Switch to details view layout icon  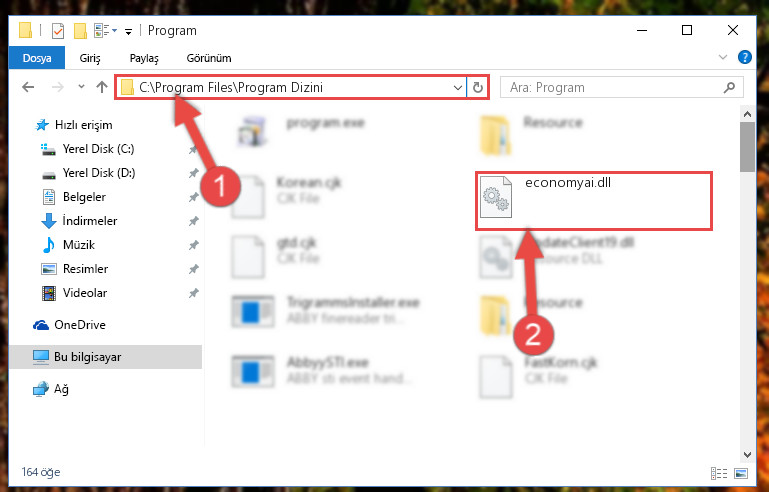coord(719,473)
